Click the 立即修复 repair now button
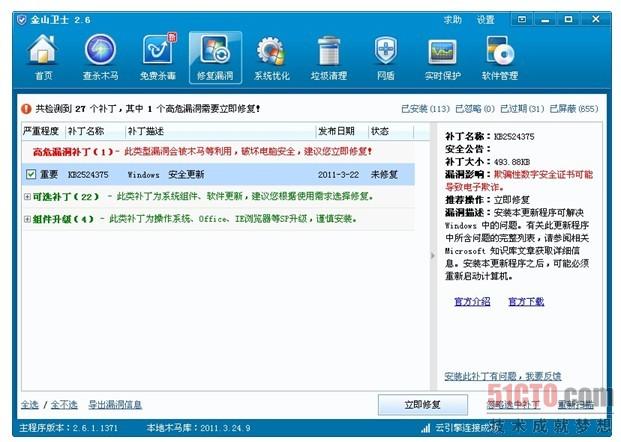621x442 pixels. pos(423,405)
